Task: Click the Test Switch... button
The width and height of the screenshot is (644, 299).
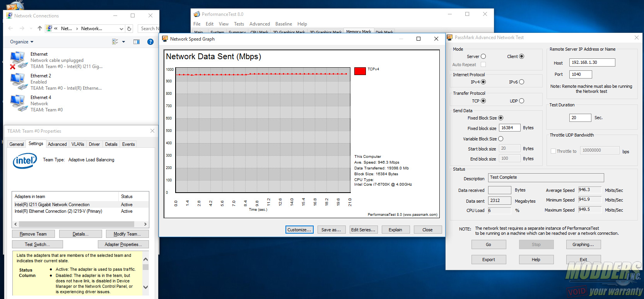Action: click(x=37, y=244)
